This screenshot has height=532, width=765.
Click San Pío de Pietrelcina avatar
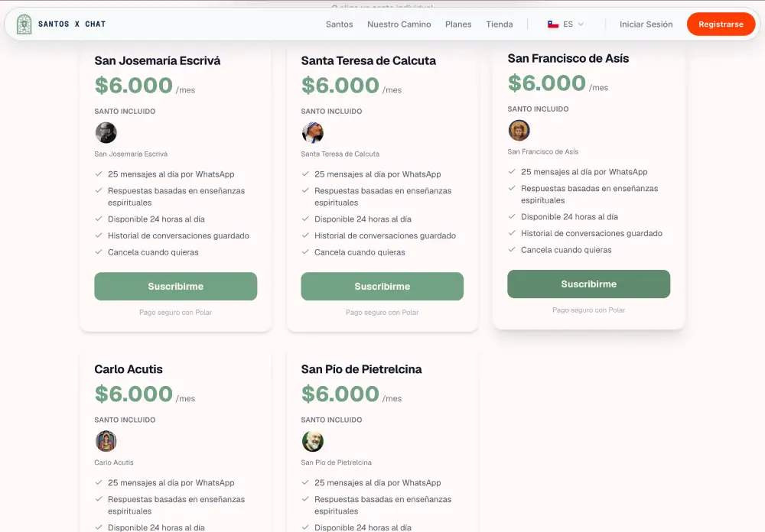[313, 441]
